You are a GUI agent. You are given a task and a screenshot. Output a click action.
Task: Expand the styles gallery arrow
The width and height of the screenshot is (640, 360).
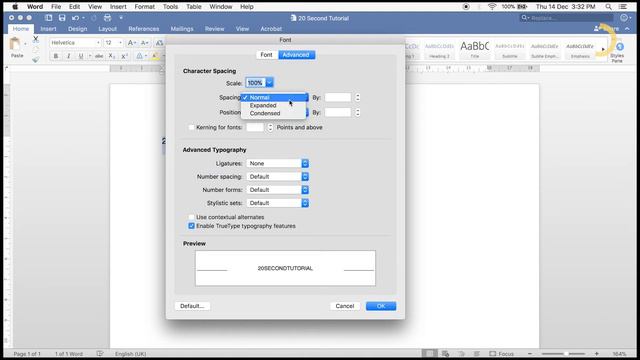point(603,49)
